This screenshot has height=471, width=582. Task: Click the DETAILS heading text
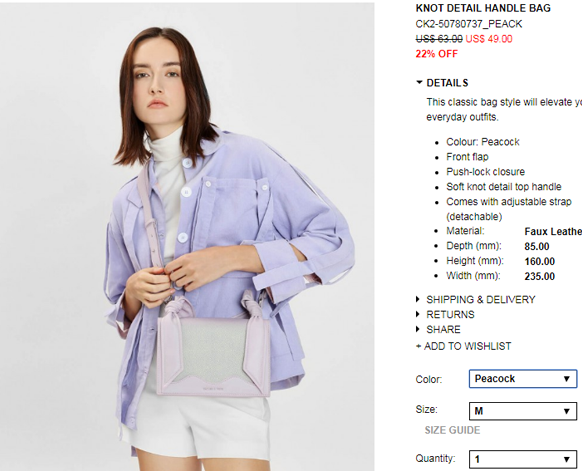tap(447, 83)
